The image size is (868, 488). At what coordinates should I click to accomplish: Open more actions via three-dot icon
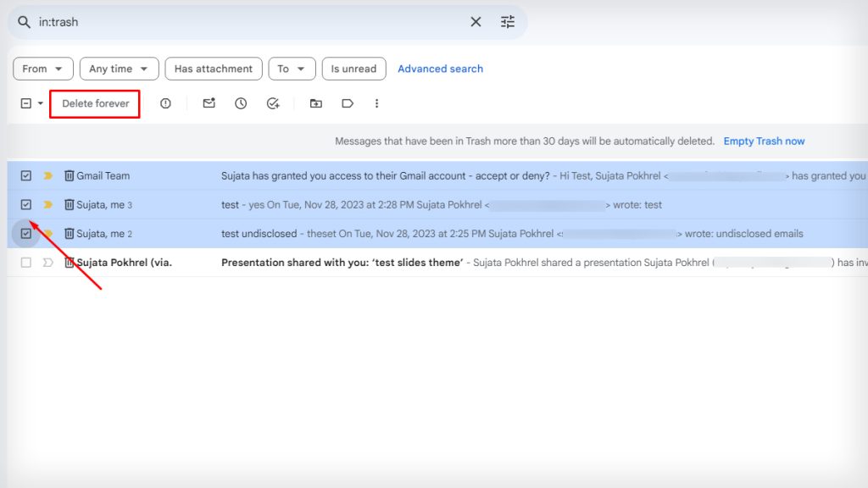coord(376,103)
